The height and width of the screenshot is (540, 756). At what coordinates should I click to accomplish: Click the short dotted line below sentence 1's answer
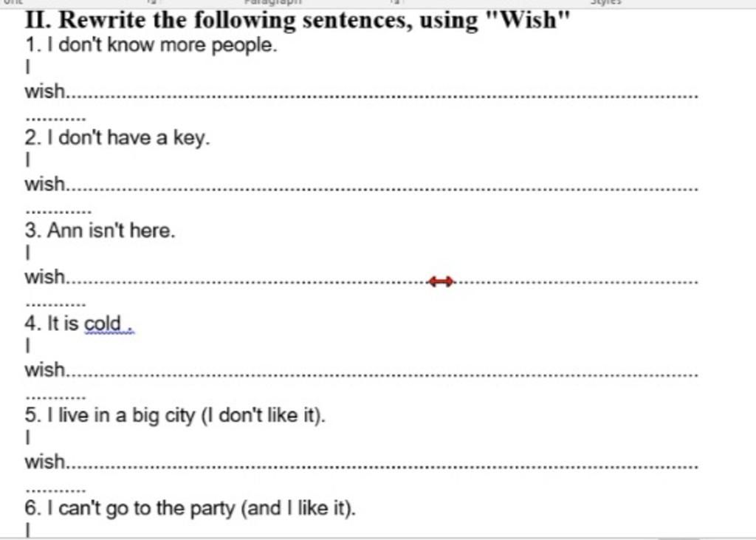pos(55,119)
